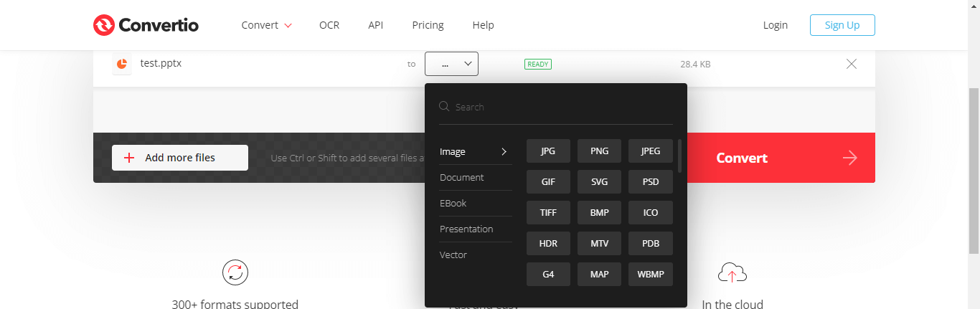Open the OCR page
The height and width of the screenshot is (309, 980).
(329, 25)
